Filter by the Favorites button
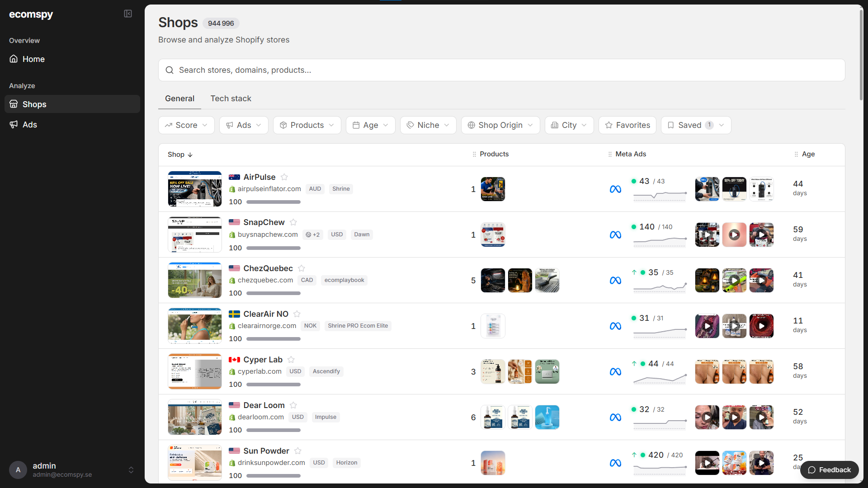This screenshot has width=868, height=488. click(x=627, y=125)
